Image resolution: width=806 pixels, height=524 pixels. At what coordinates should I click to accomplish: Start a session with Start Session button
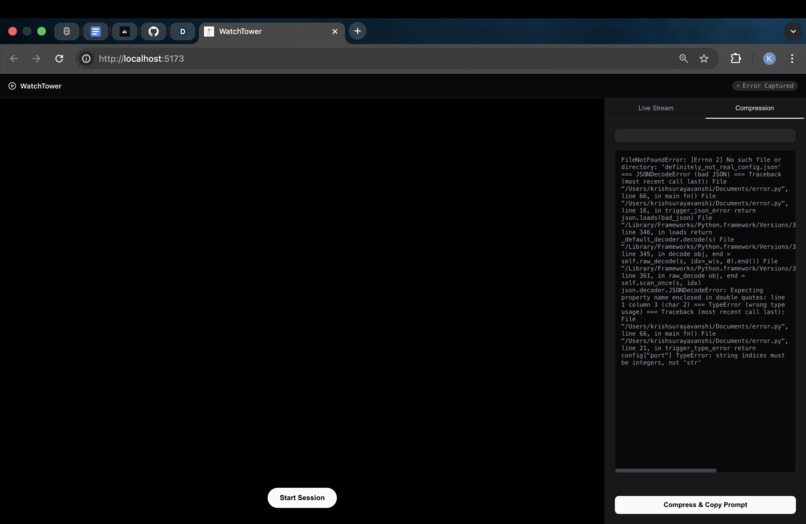302,498
